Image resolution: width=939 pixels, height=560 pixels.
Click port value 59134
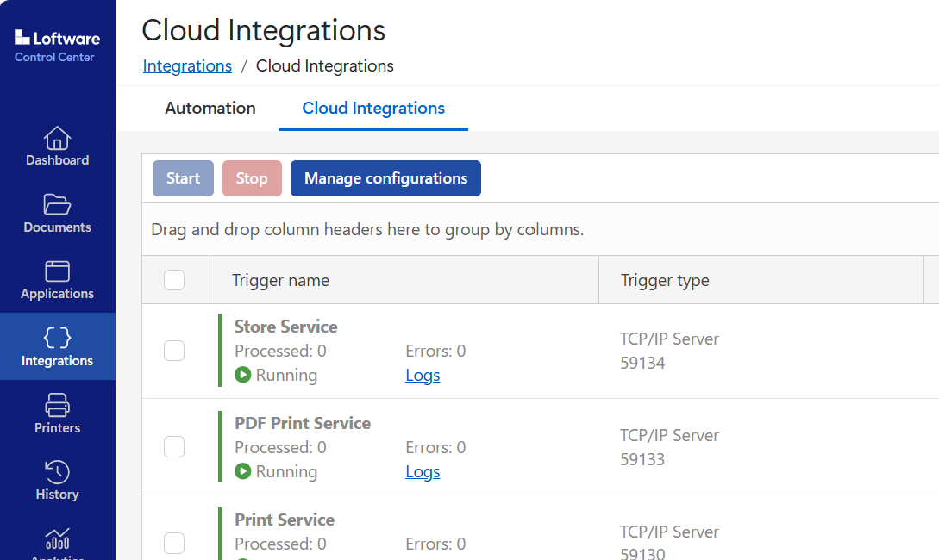click(x=642, y=364)
